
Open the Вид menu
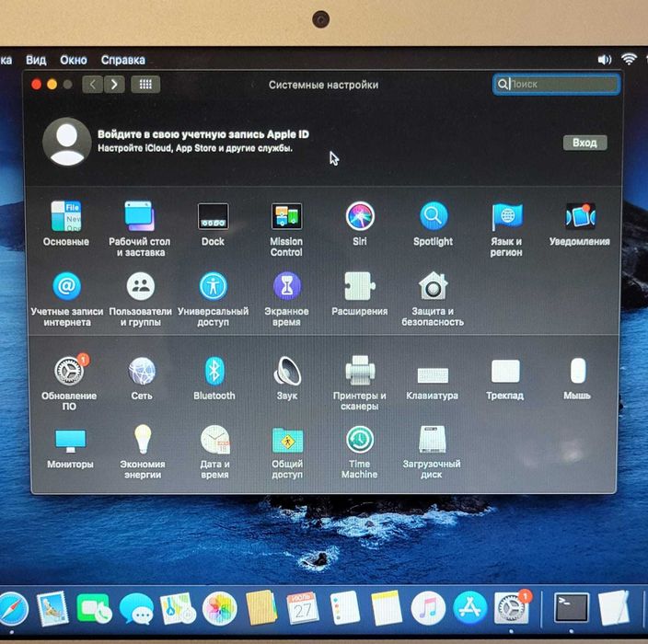click(x=36, y=61)
